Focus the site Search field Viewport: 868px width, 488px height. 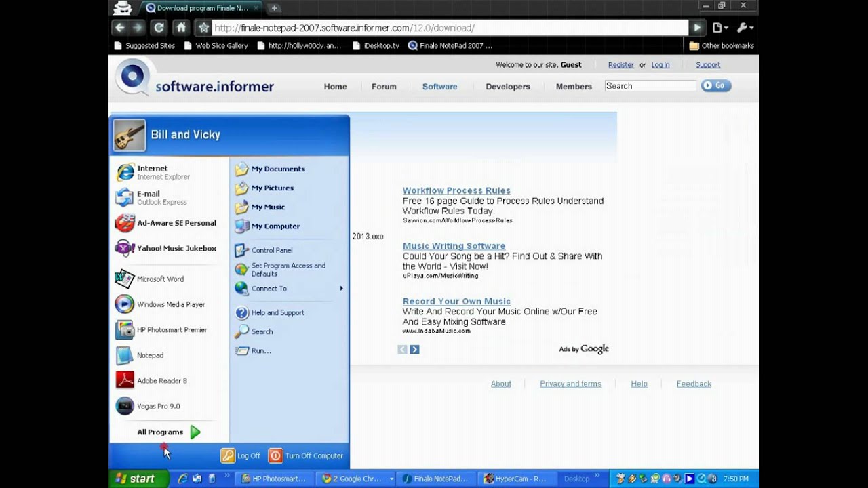click(x=650, y=86)
